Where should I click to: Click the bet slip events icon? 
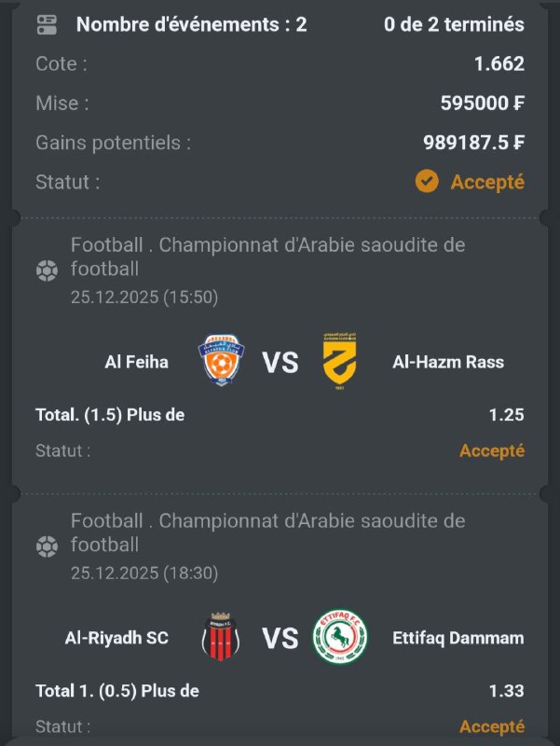[x=47, y=25]
